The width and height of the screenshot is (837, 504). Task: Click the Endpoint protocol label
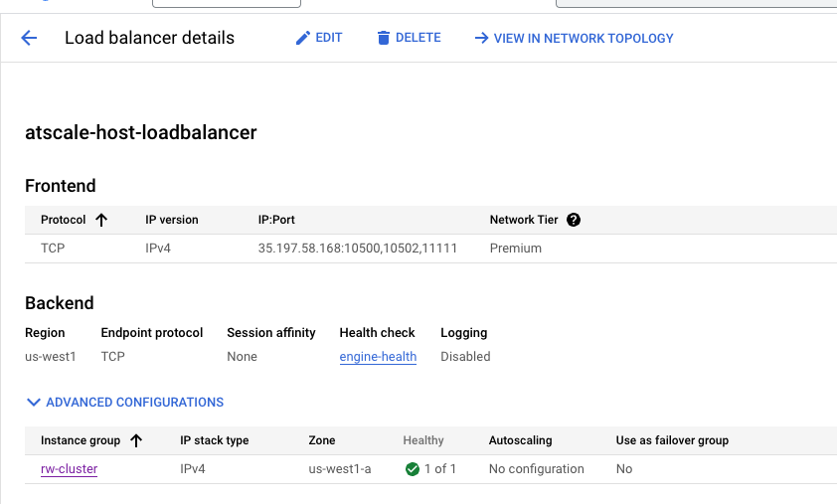pos(152,333)
